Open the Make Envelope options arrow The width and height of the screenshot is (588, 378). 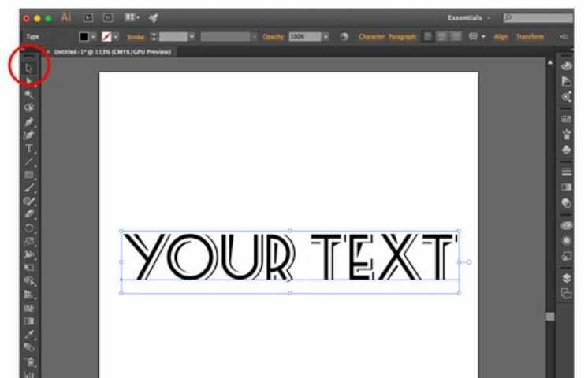(x=483, y=37)
